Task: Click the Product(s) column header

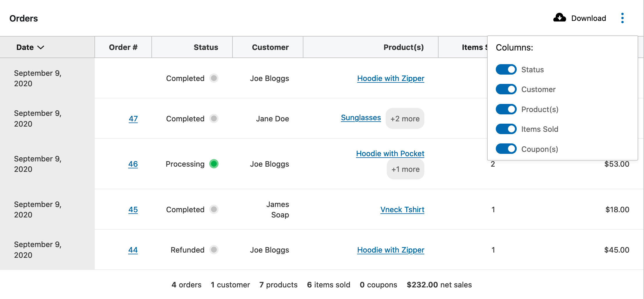Action: (x=403, y=47)
